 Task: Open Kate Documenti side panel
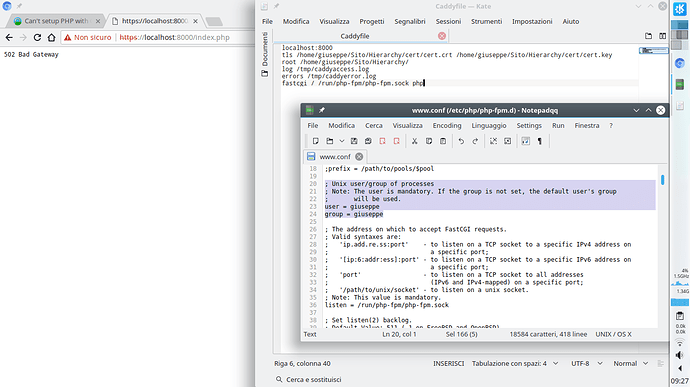pos(264,54)
